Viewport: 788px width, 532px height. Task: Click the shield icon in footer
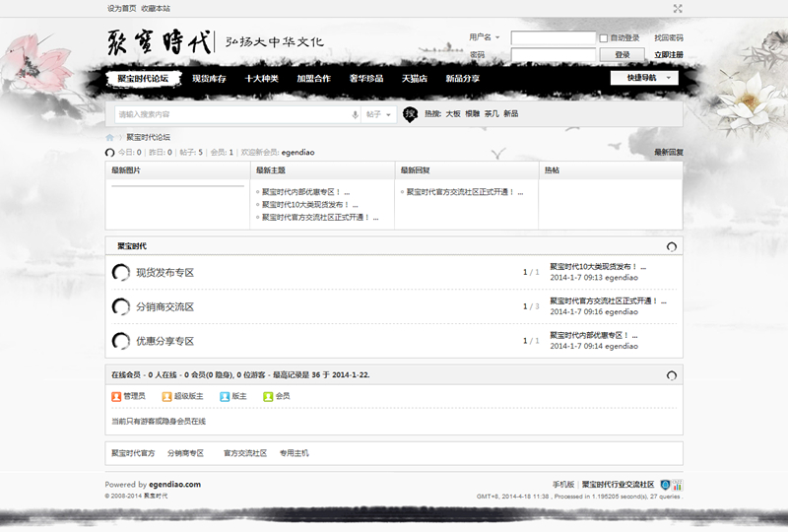665,485
